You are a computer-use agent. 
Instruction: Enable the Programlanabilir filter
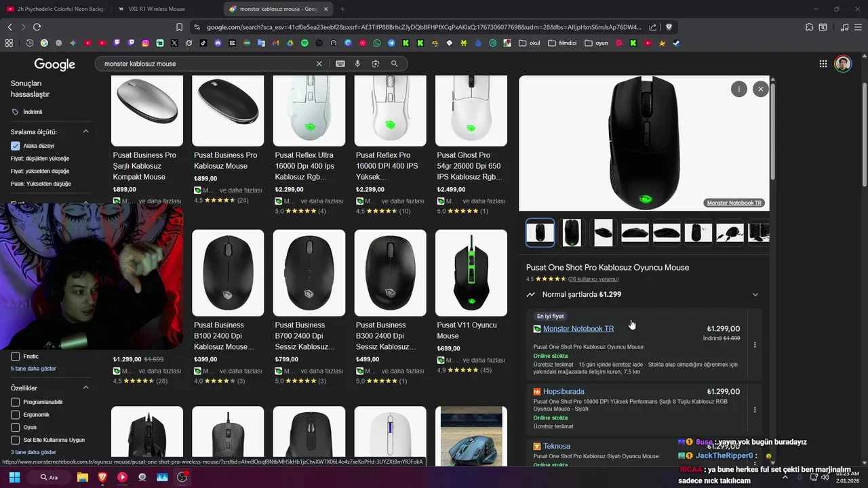(16, 402)
